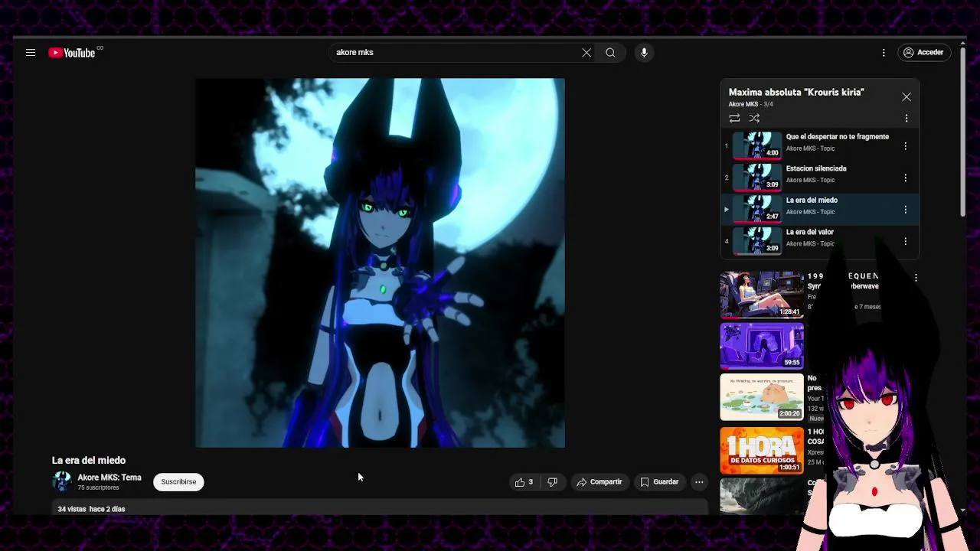The image size is (980, 551).
Task: Click the magnifier search button
Action: pyautogui.click(x=610, y=53)
